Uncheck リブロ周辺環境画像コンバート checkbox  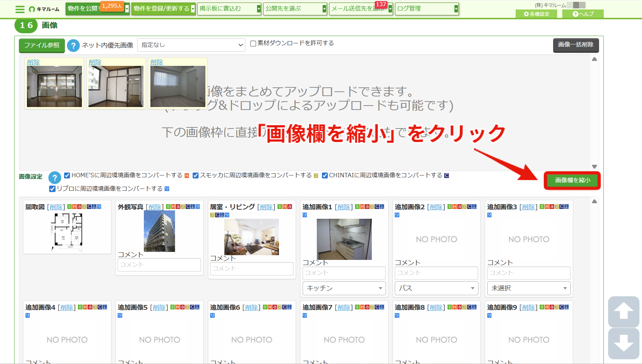[52, 189]
